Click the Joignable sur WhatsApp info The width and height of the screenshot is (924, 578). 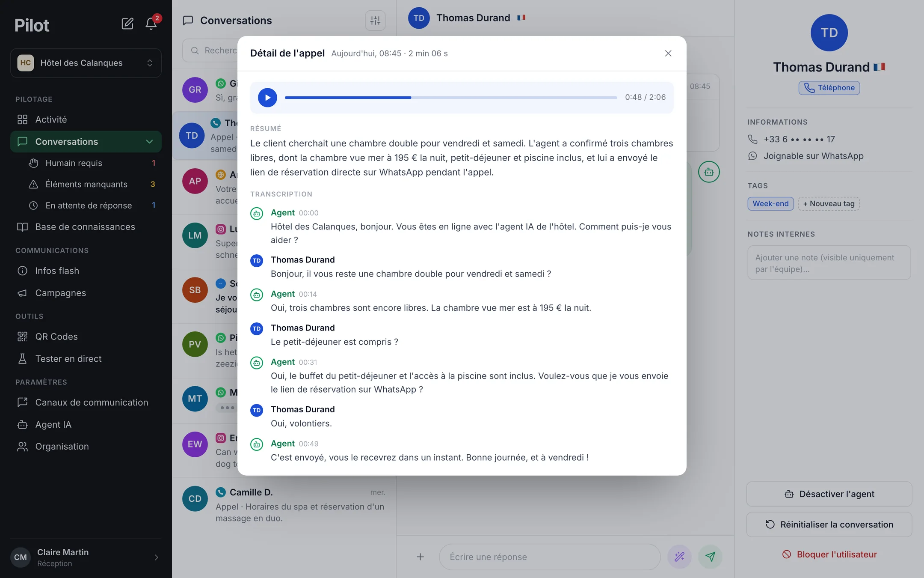pyautogui.click(x=806, y=156)
